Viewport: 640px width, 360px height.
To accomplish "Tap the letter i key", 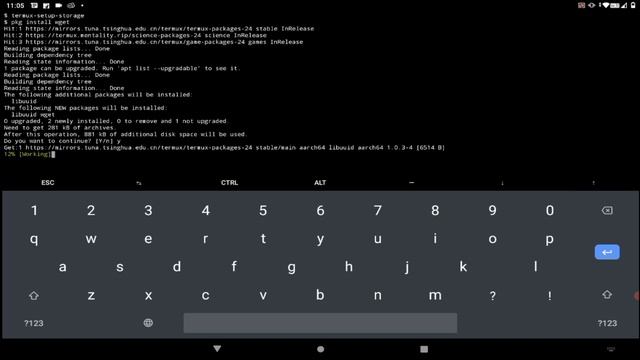I will (x=435, y=238).
